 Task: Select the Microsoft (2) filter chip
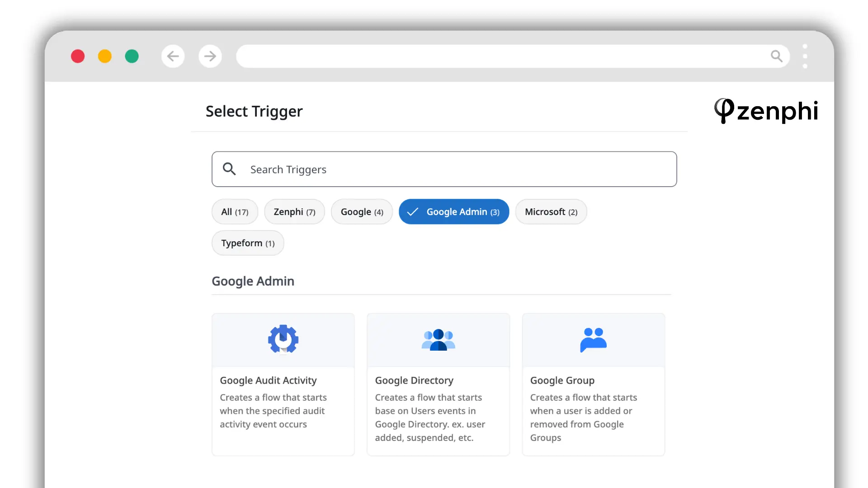click(551, 211)
